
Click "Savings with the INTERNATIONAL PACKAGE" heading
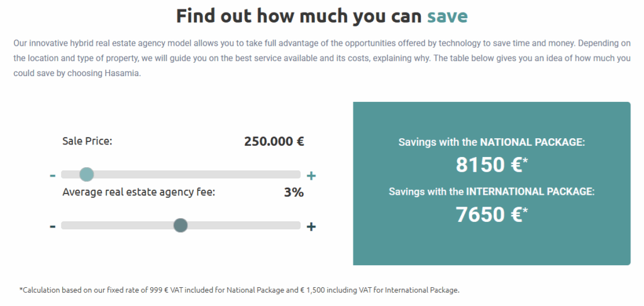(491, 192)
